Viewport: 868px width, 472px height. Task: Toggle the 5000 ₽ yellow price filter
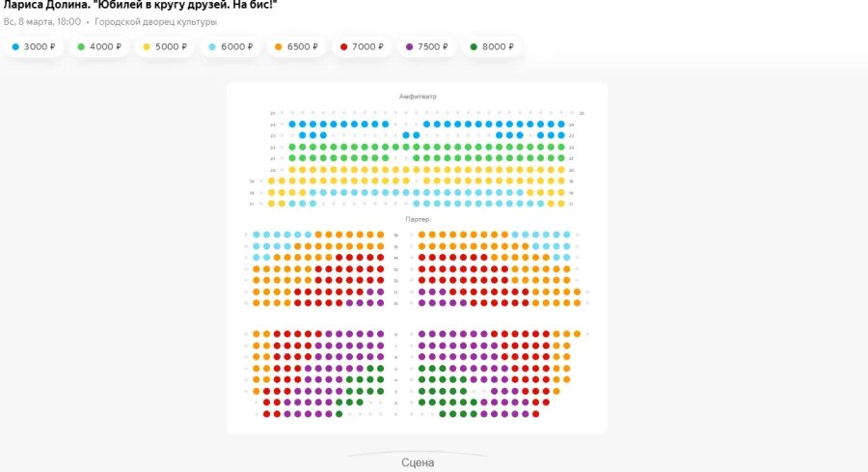click(x=165, y=47)
